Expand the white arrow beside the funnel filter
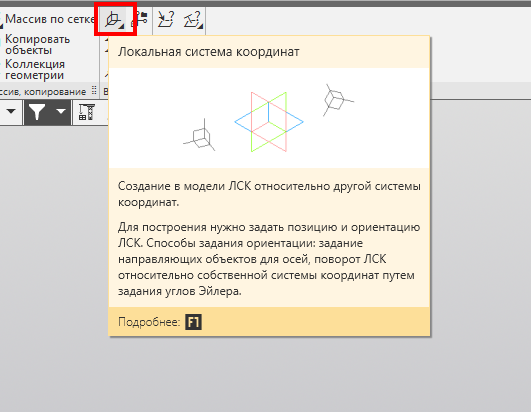 (x=61, y=111)
